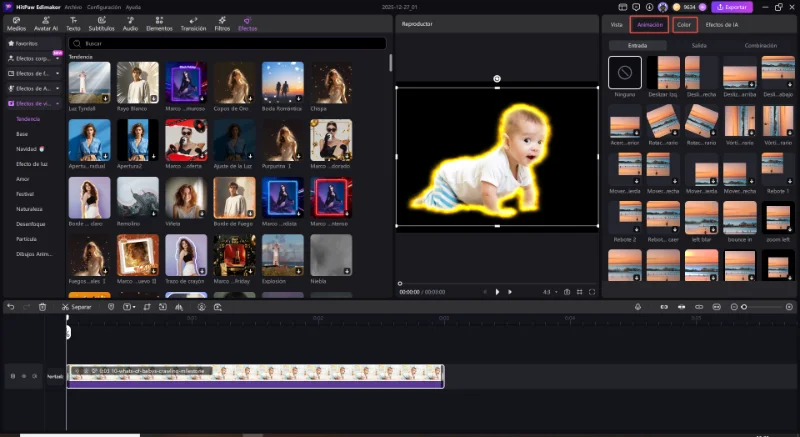The image size is (800, 437).
Task: Open the layout icon in title bar
Action: [622, 7]
